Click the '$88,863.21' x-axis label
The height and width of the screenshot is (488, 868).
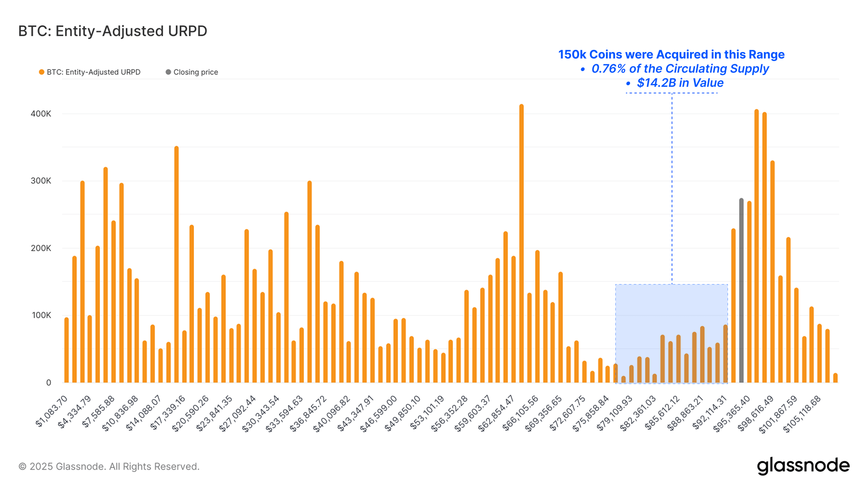685,413
